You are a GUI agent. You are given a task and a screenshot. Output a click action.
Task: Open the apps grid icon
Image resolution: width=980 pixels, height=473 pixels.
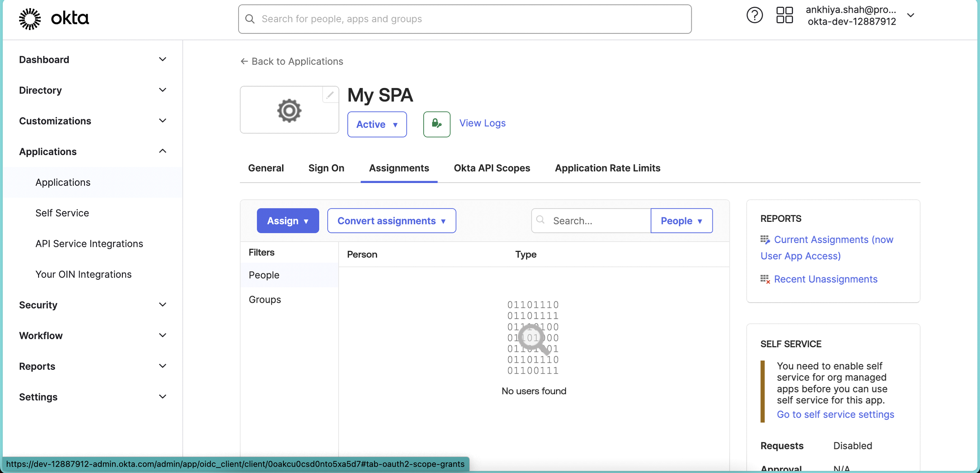coord(784,15)
